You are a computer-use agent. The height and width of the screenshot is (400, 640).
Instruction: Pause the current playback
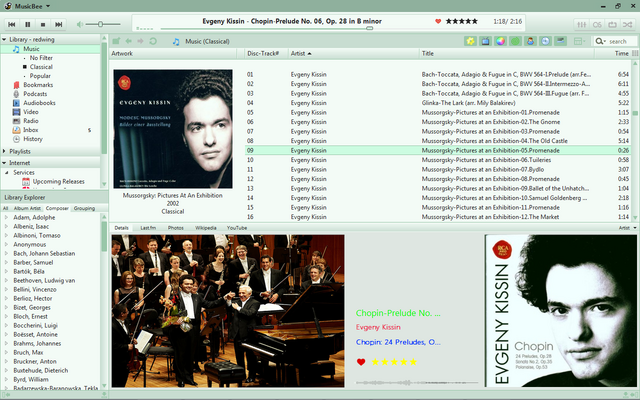point(27,24)
